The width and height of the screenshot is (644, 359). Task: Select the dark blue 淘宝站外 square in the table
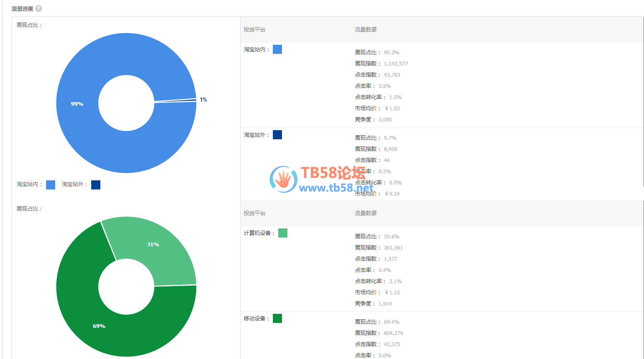coord(277,135)
